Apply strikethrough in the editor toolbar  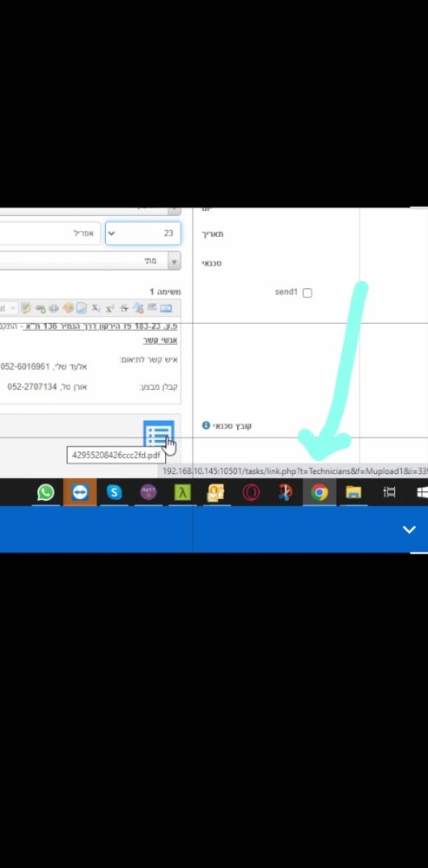(x=124, y=308)
